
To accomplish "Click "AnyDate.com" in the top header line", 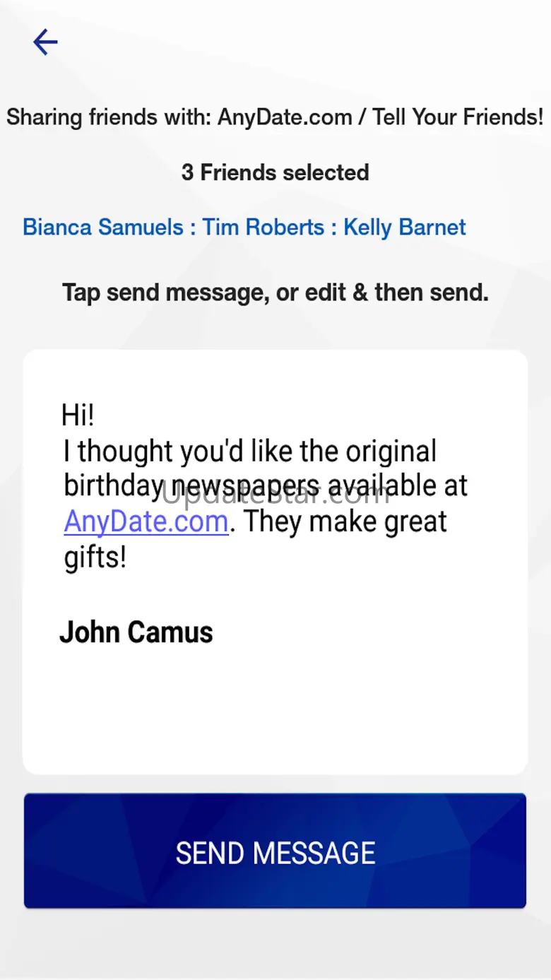I will point(285,117).
